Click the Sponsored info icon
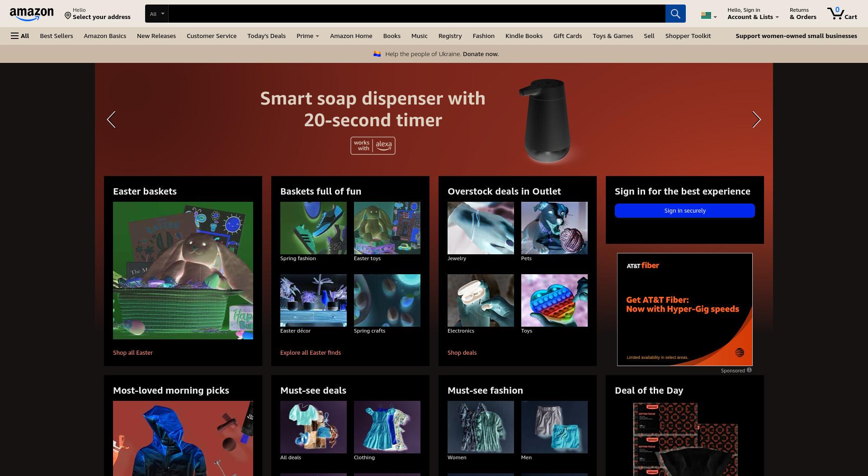This screenshot has width=868, height=476. (749, 370)
